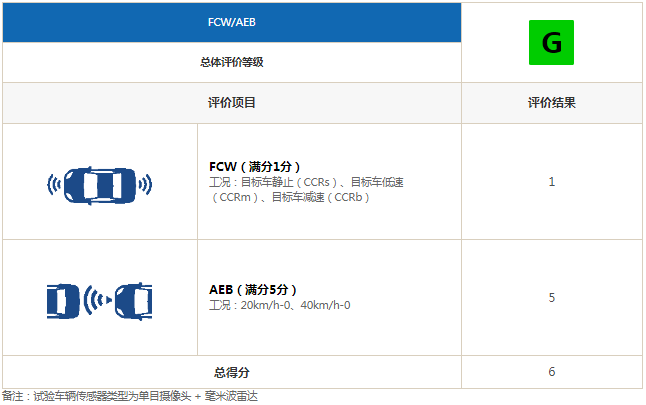Select the blue FCW/AEB header
This screenshot has width=646, height=405.
click(x=231, y=21)
